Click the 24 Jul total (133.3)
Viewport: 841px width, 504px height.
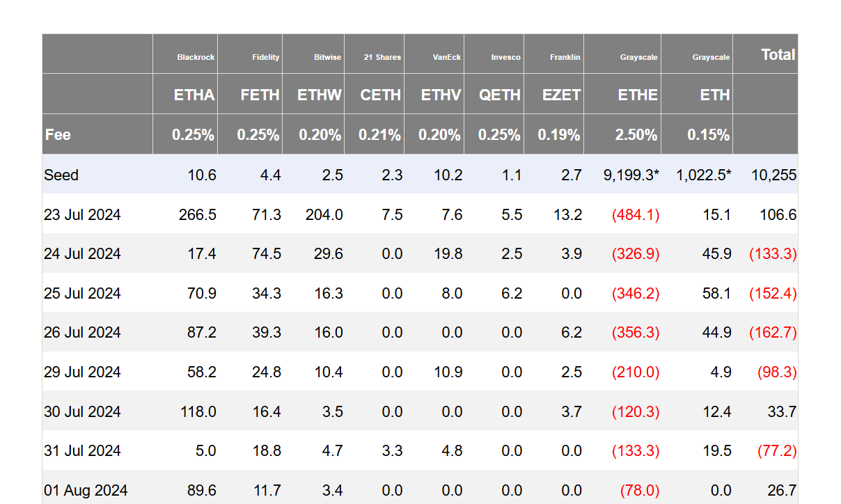(x=773, y=254)
